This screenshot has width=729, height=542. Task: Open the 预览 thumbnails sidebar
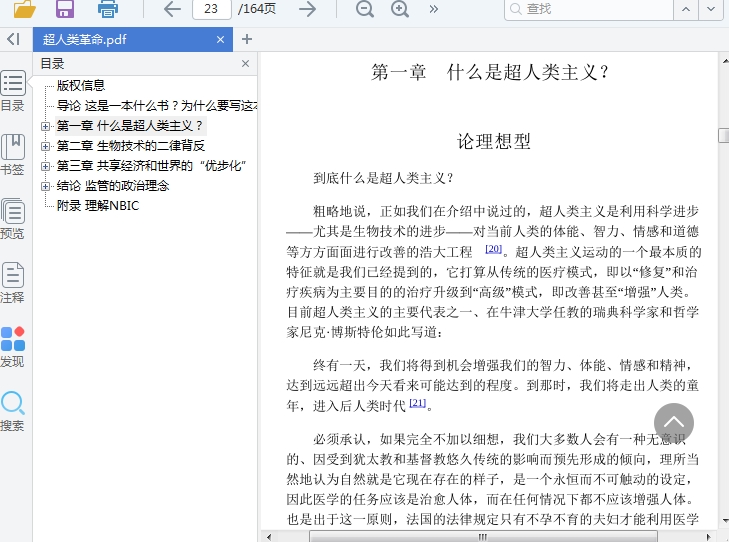(x=13, y=218)
